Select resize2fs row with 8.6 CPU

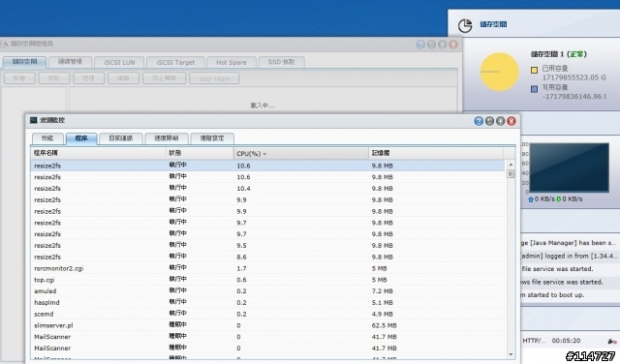pos(267,257)
